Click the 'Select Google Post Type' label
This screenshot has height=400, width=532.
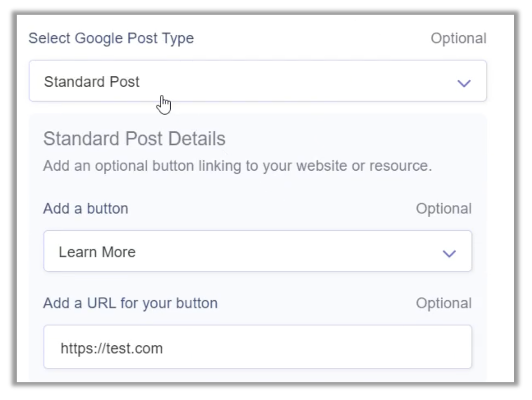111,38
